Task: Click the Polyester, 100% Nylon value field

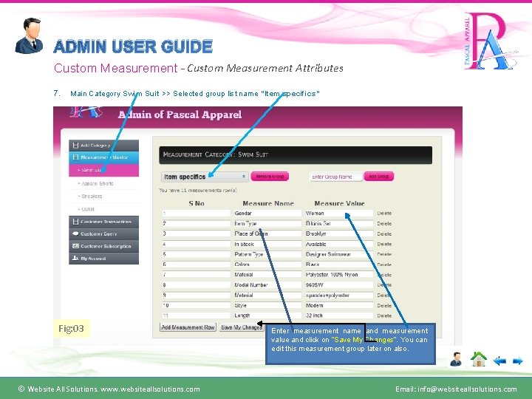Action: click(338, 274)
